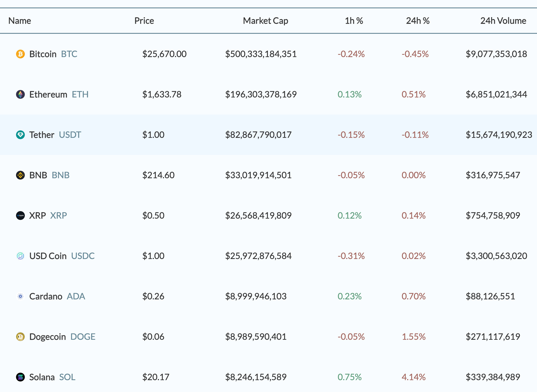This screenshot has height=392, width=537.
Task: Click Solana 24h change 4.14%
Action: coord(414,377)
